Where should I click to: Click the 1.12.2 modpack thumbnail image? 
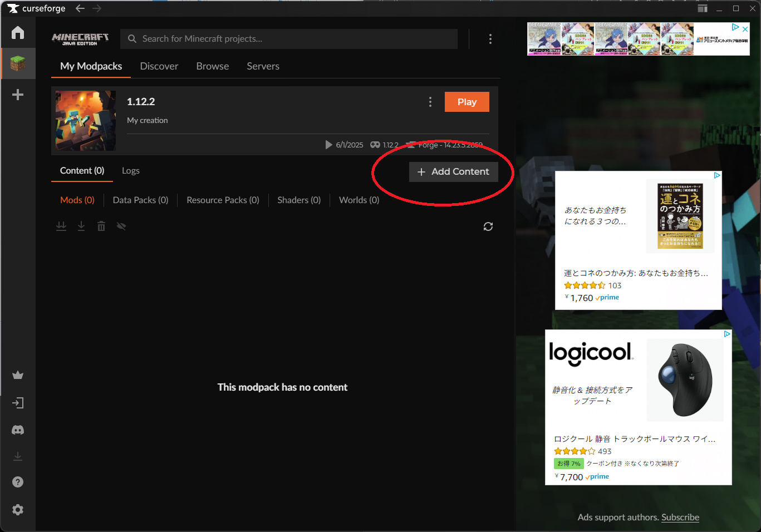tap(86, 121)
